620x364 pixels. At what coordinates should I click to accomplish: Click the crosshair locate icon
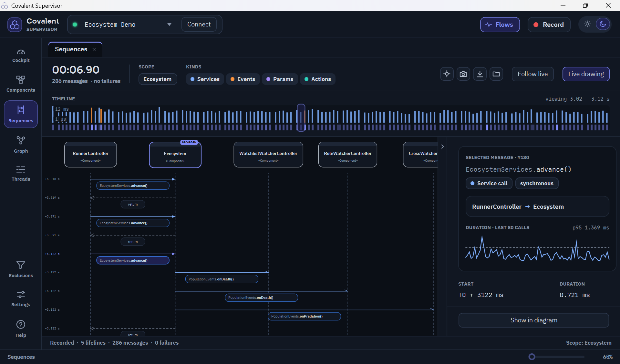tap(447, 74)
